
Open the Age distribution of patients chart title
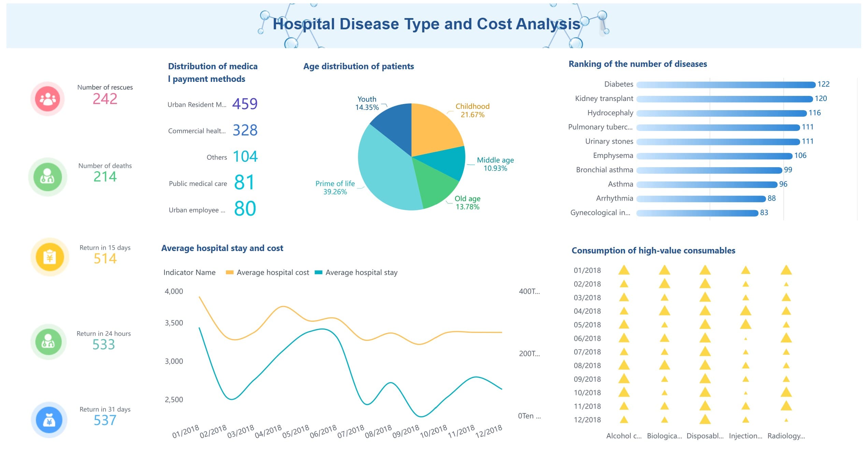click(358, 66)
